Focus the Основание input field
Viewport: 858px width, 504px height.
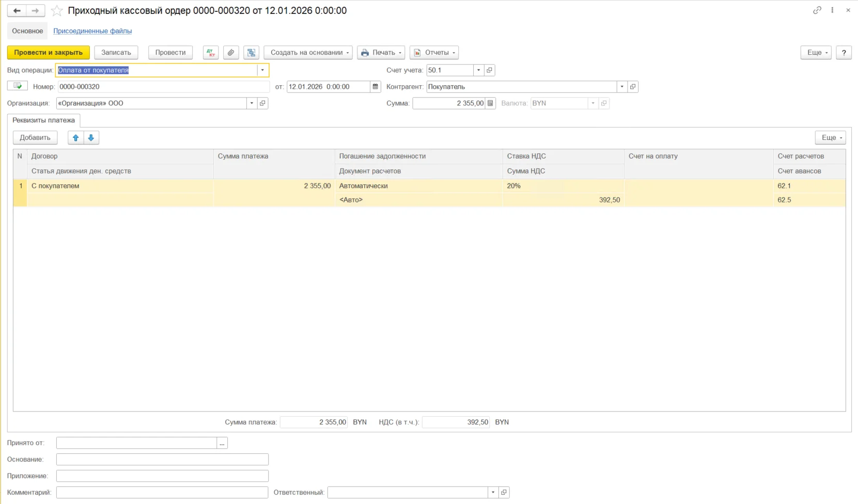tap(162, 460)
